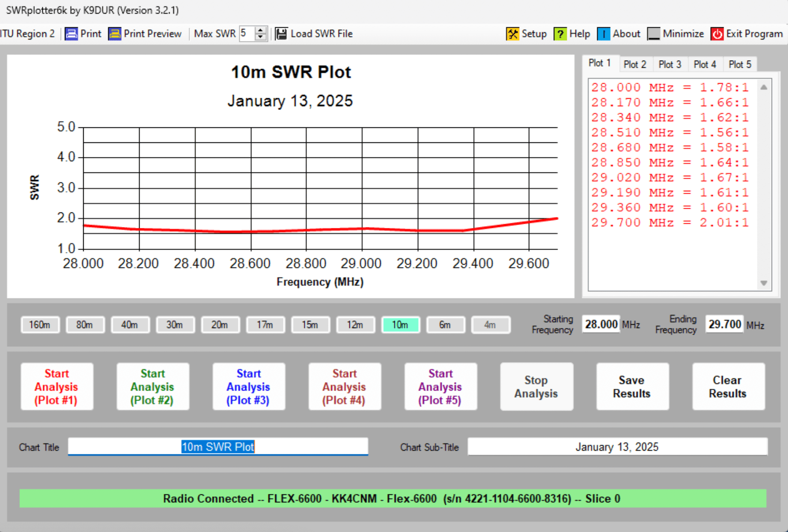
Task: Click the 28.680 MHz = 1.58:1 result line
Action: click(x=670, y=148)
